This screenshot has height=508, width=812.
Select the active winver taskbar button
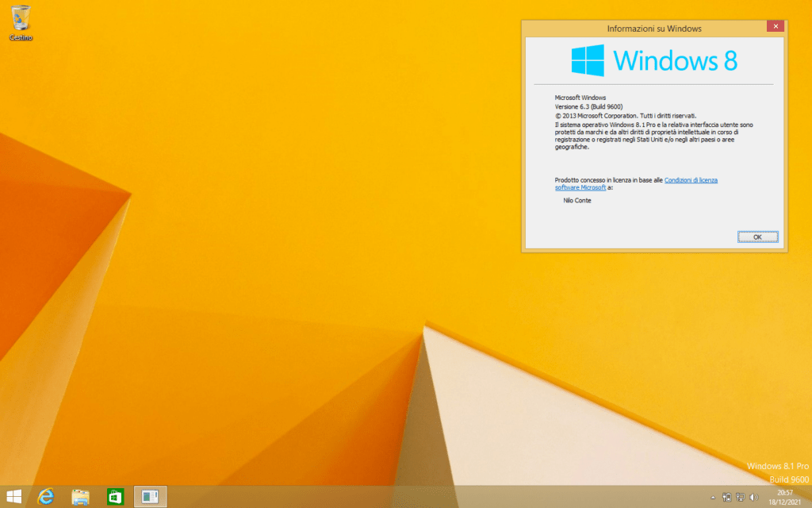coord(151,497)
